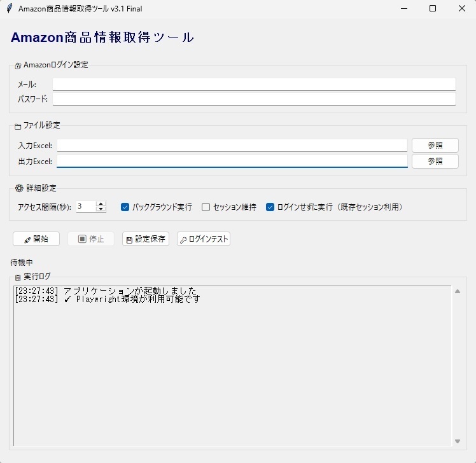This screenshot has width=476, height=463.
Task: Click the log scrollbar down arrow
Action: (458, 441)
